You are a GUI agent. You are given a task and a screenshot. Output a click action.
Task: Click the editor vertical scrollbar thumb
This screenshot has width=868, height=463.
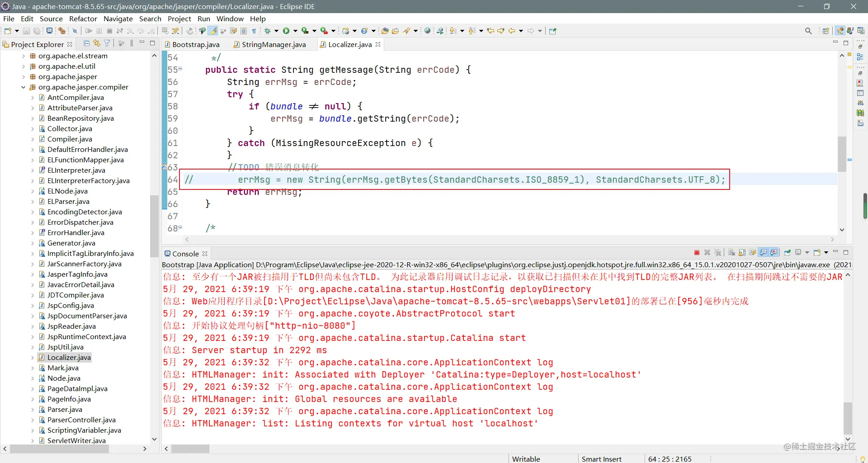click(x=842, y=154)
